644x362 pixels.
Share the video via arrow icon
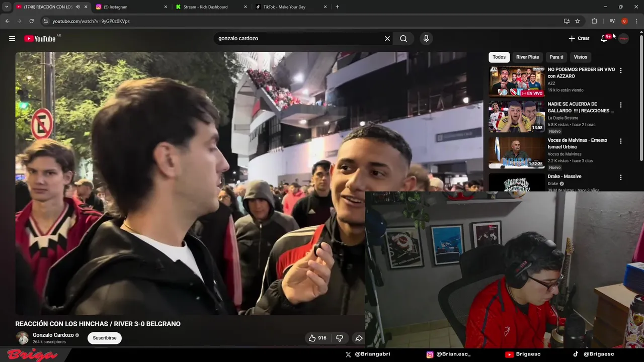(x=359, y=338)
